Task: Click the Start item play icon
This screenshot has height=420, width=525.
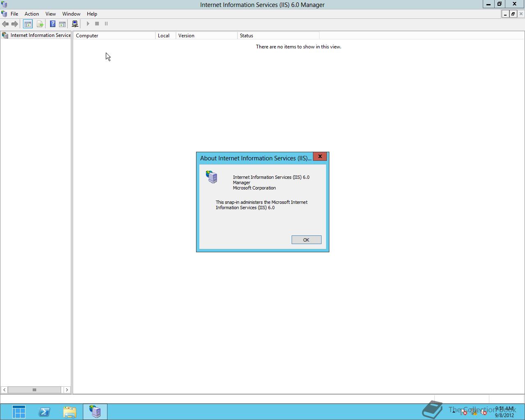Action: tap(88, 24)
